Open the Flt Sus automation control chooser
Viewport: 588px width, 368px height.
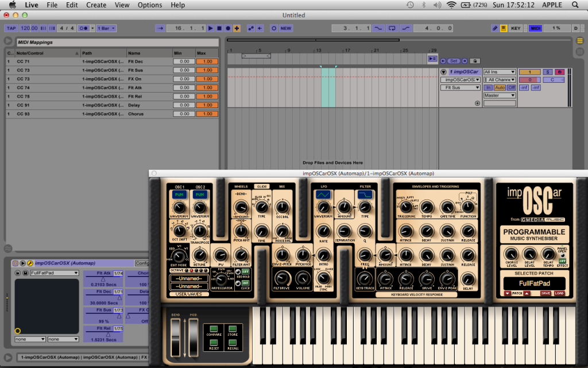pyautogui.click(x=460, y=87)
